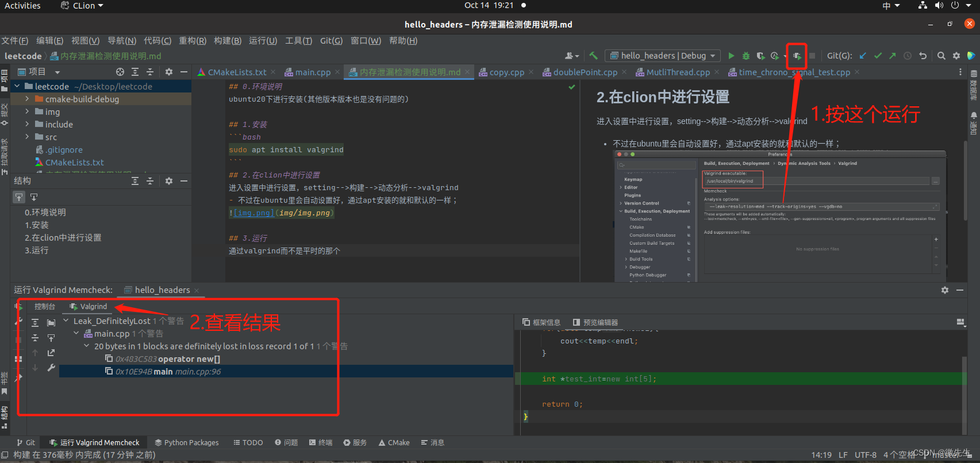Click the green Run button in toolbar
This screenshot has height=463, width=980.
[731, 56]
